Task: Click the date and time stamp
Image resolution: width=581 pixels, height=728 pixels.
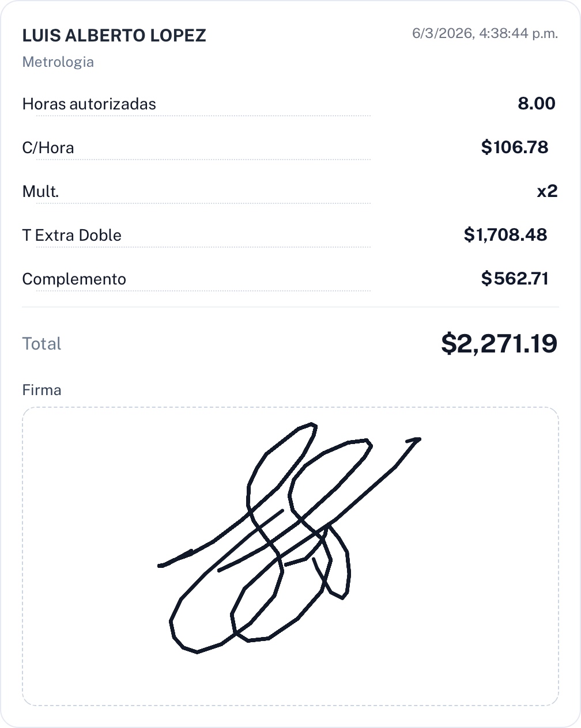Action: point(485,33)
